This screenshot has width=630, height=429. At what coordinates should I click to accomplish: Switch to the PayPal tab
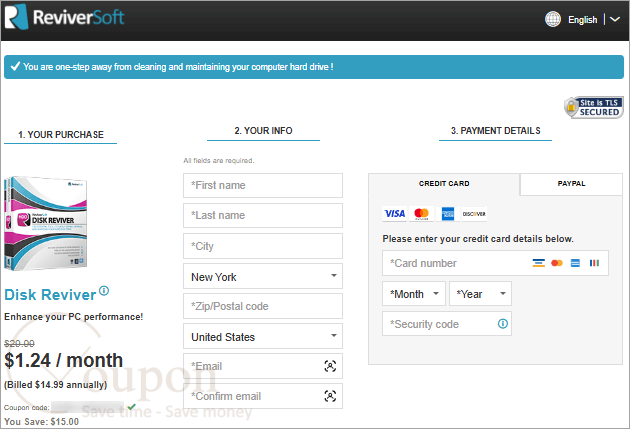(571, 184)
